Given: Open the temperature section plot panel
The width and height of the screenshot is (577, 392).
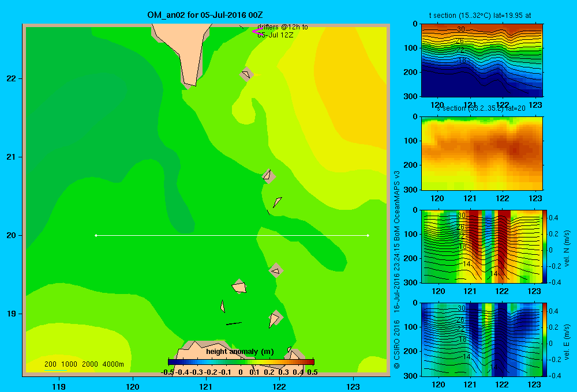Looking at the screenshot, I should 482,60.
